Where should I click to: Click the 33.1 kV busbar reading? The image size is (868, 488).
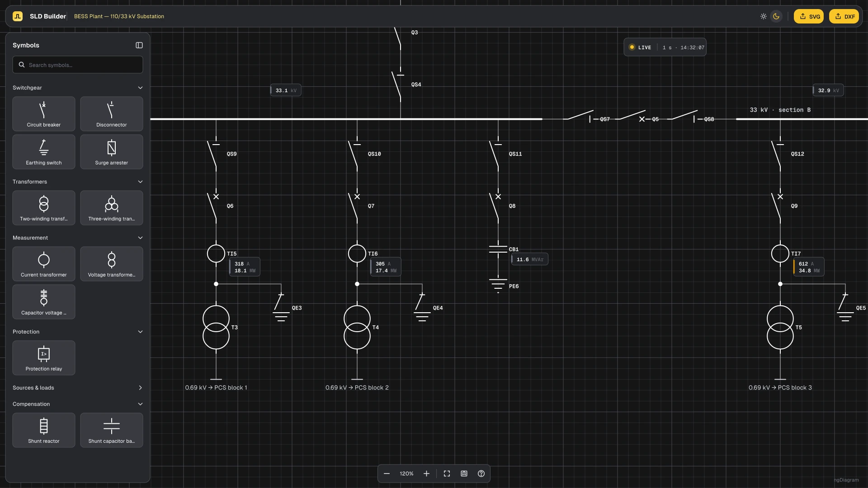(x=286, y=90)
